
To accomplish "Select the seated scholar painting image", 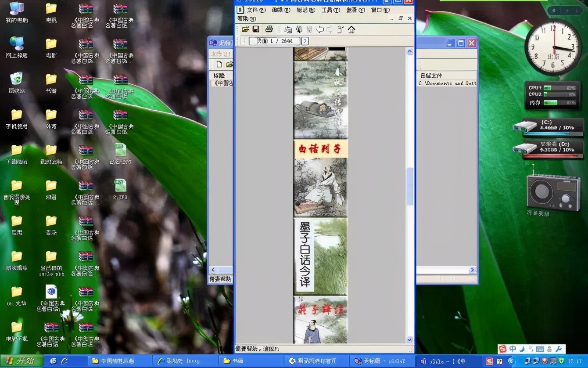I will click(x=321, y=188).
